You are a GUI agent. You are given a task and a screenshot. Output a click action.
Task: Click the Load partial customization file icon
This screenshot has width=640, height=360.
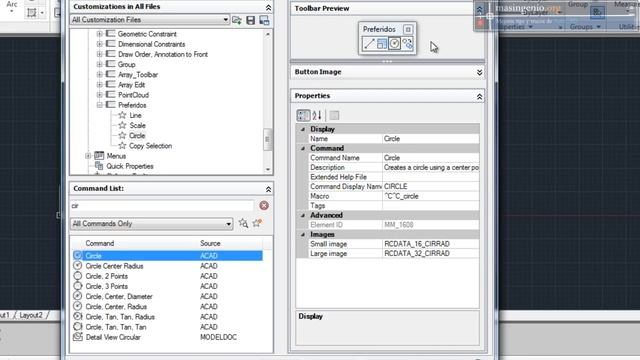(x=237, y=20)
